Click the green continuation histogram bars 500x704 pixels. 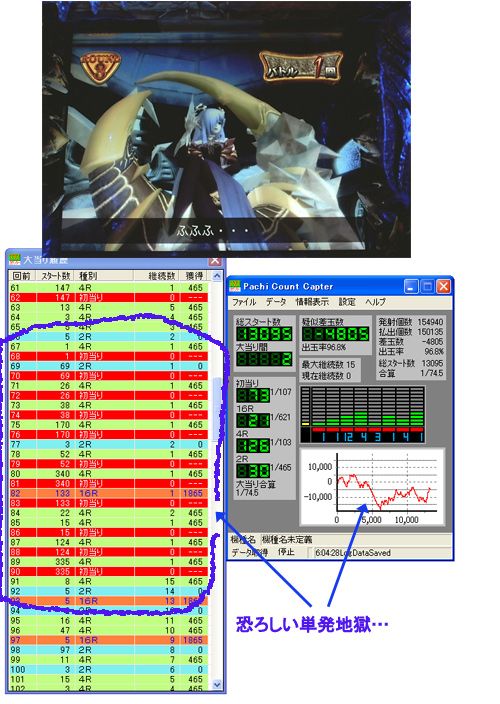pos(362,414)
